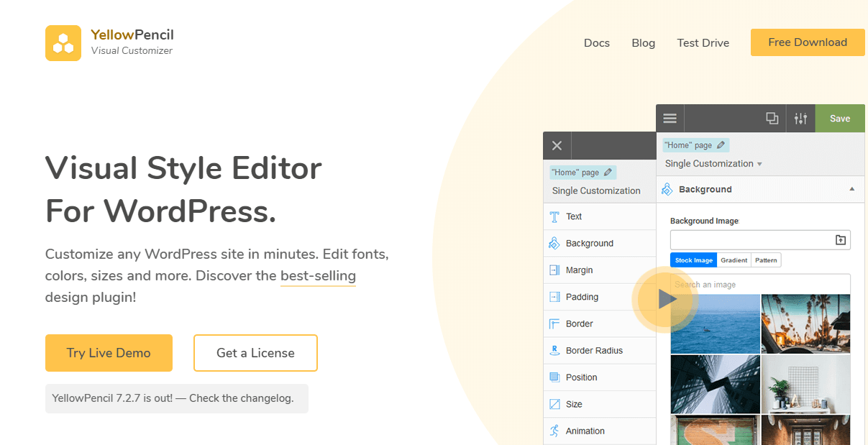The height and width of the screenshot is (445, 868).
Task: Click the Margin property icon
Action: (554, 270)
